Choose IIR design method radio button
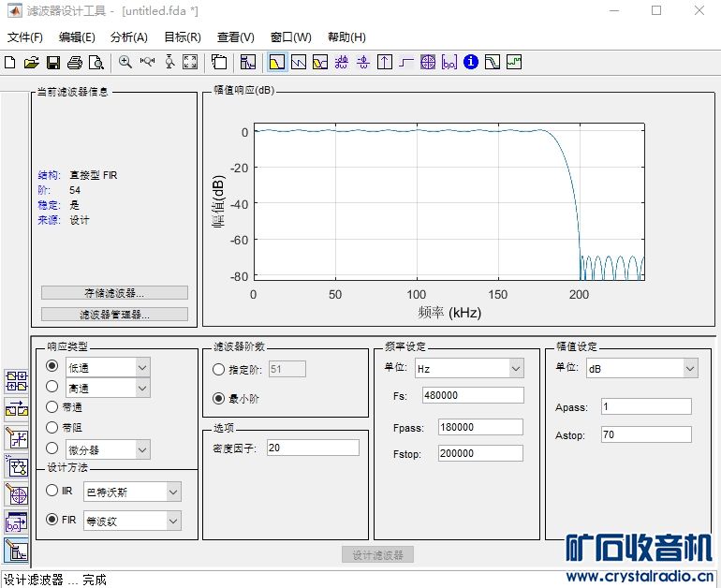Image resolution: width=721 pixels, height=588 pixels. pos(59,491)
